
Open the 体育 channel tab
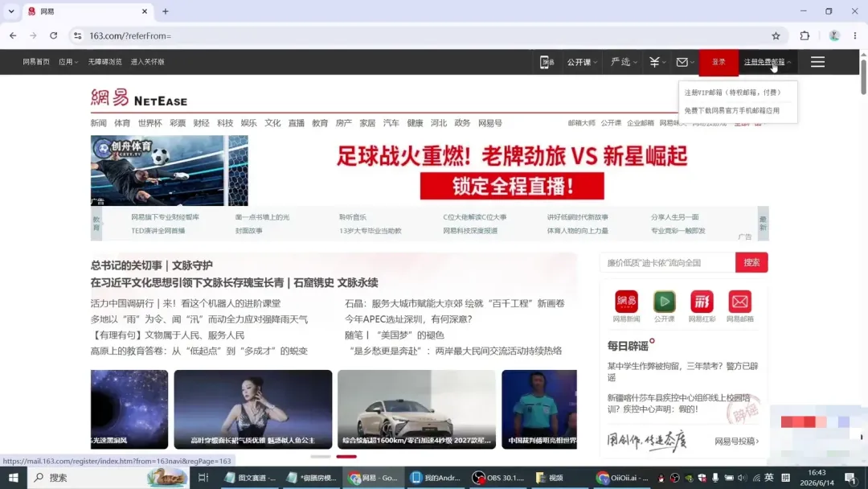tap(122, 123)
